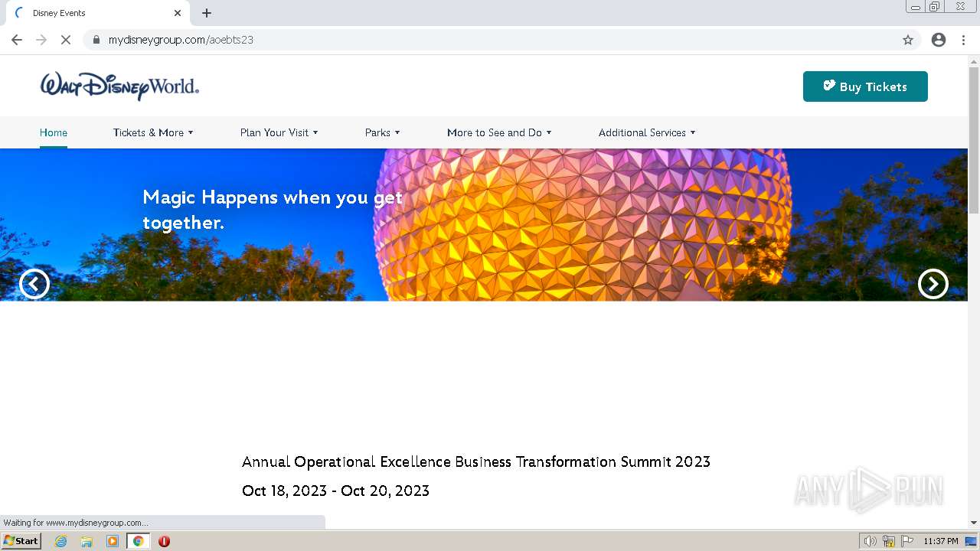Click the Chrome taskbar icon

[x=138, y=541]
